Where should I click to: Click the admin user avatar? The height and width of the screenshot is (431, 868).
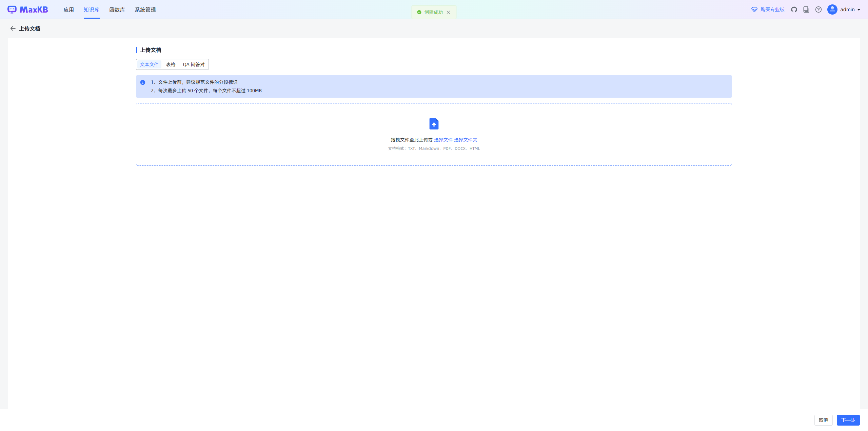tap(832, 9)
